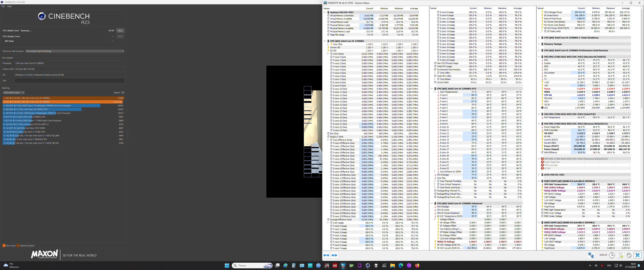Open HWiNFO sensor settings gear icon
The image size is (644, 270).
coord(629,255)
